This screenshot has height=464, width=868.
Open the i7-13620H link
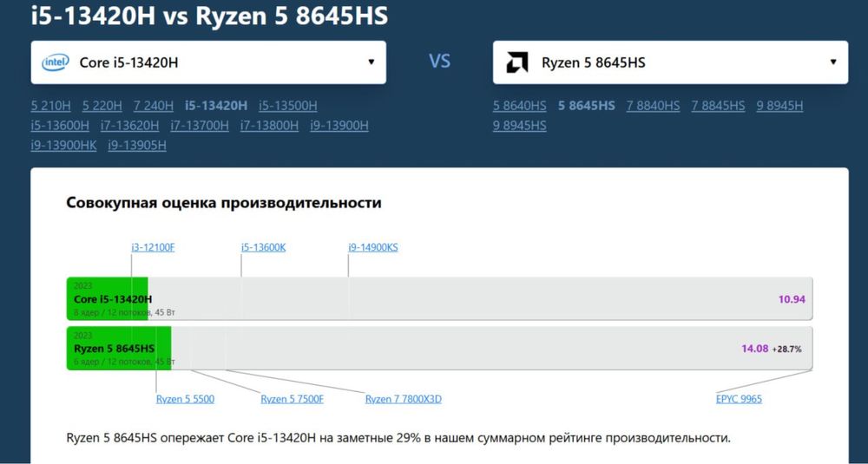pos(129,126)
